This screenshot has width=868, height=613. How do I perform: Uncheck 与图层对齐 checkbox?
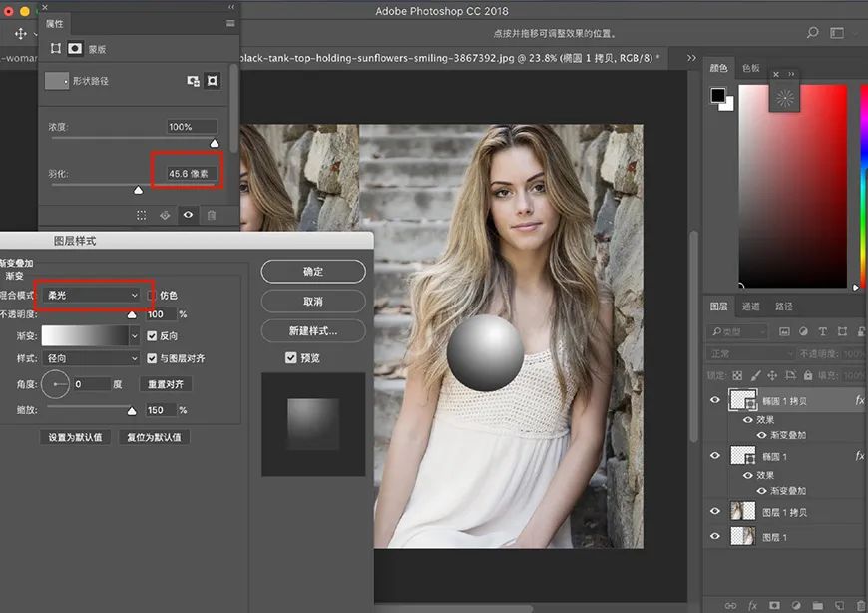click(x=152, y=358)
